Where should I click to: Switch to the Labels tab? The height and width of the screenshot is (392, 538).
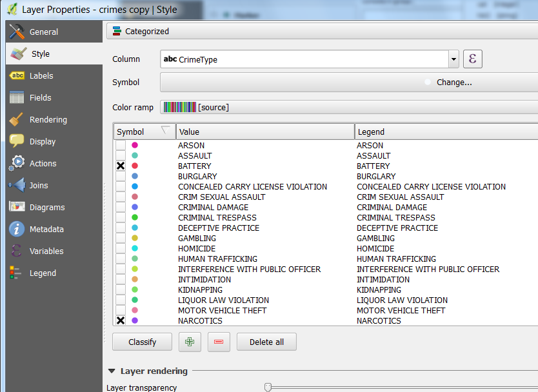pyautogui.click(x=43, y=75)
